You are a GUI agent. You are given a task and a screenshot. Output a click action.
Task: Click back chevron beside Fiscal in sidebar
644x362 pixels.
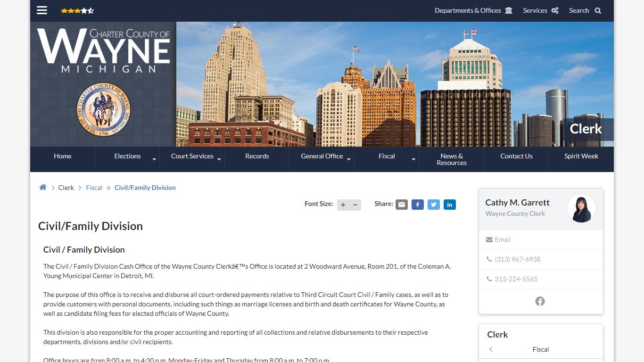pos(491,349)
